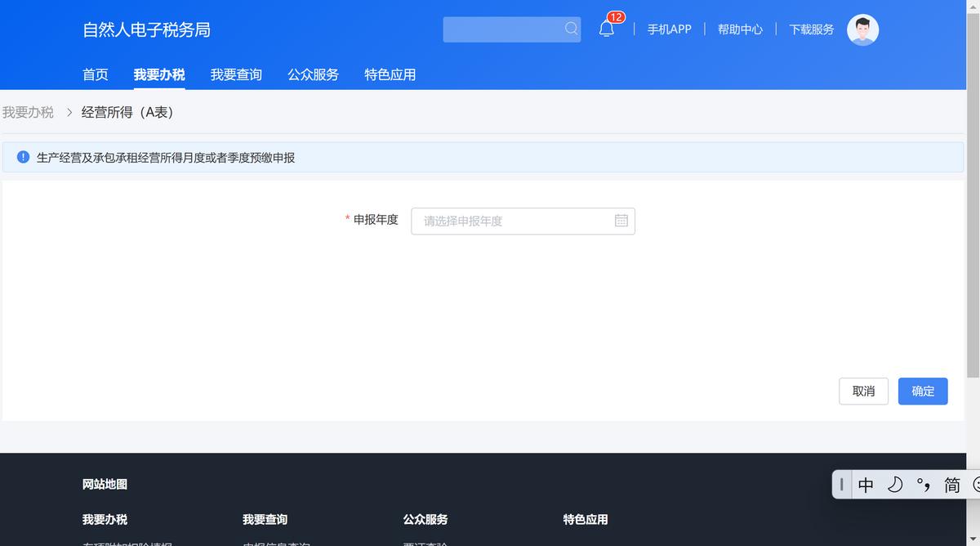980x546 pixels.
Task: Toggle Chinese punctuation mode on IME bar
Action: click(923, 485)
